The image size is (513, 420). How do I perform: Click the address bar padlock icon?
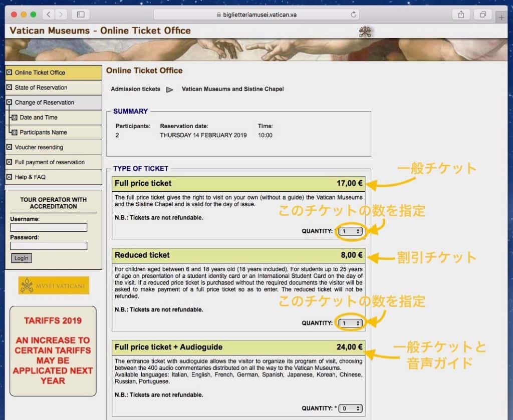point(218,15)
